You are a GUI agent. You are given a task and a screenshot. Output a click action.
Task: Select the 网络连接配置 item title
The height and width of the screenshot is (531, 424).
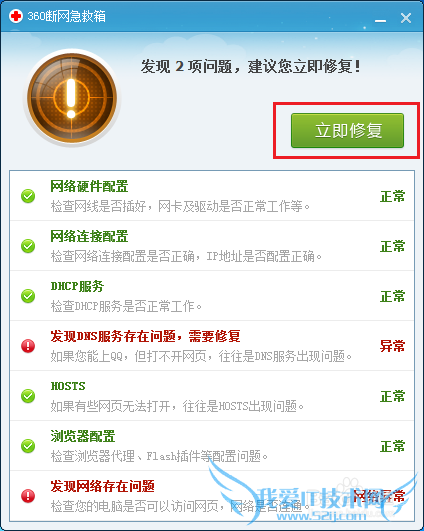pos(89,236)
